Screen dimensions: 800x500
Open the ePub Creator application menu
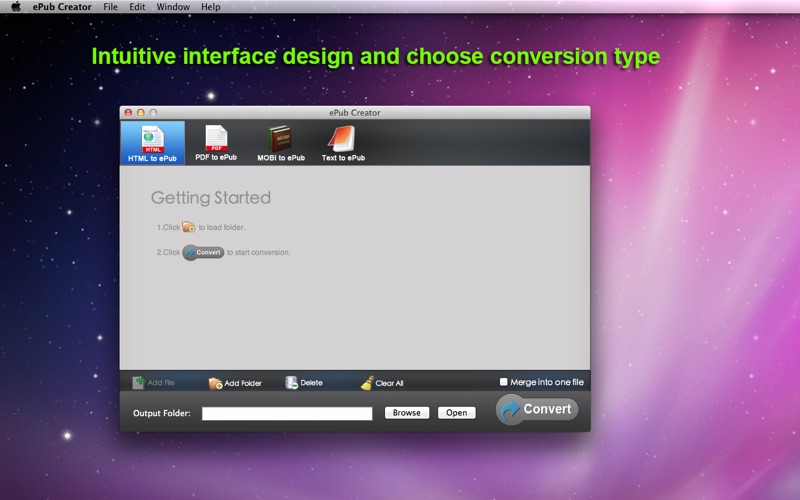pyautogui.click(x=62, y=7)
